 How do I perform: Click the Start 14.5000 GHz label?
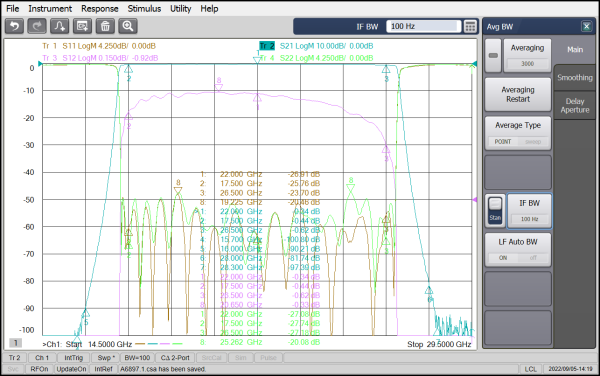coord(98,344)
